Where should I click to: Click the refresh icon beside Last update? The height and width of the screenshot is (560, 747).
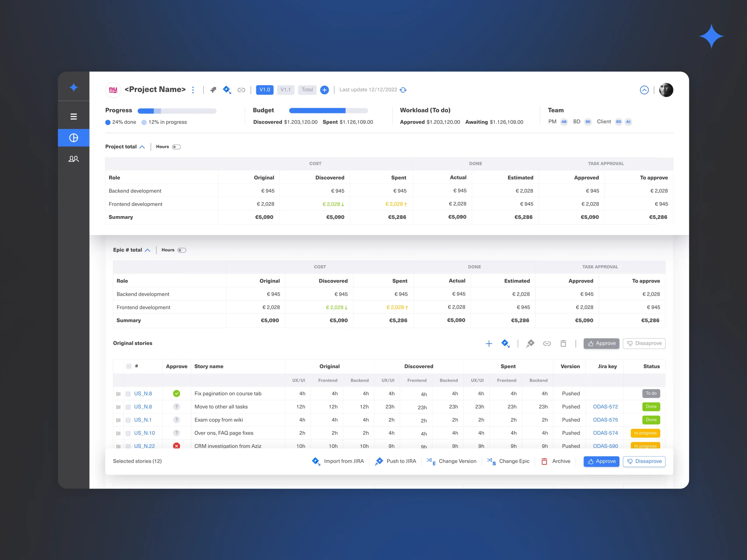(403, 90)
